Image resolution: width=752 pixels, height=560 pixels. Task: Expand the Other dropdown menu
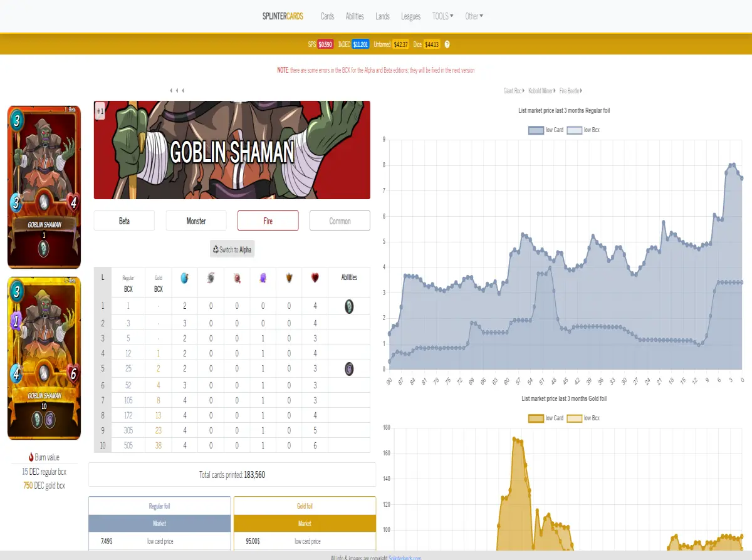[x=474, y=16]
